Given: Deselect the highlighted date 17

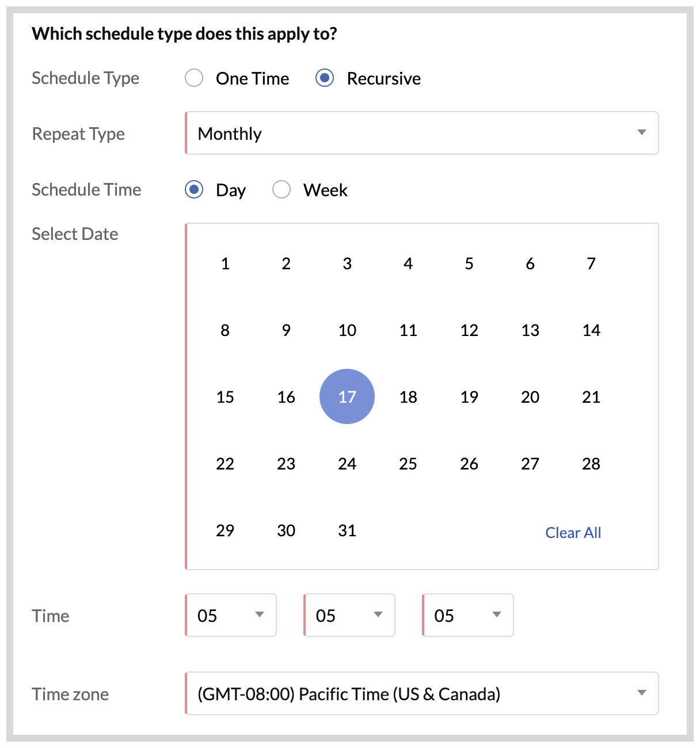Looking at the screenshot, I should 347,396.
